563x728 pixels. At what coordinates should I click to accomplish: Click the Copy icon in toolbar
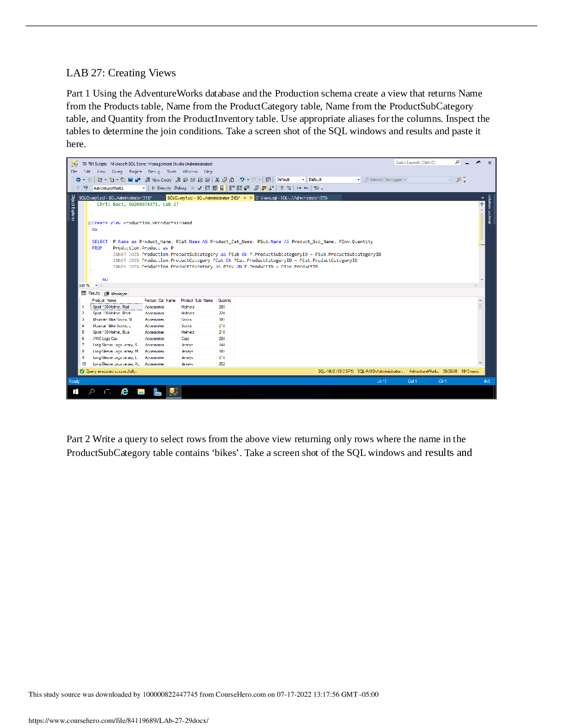pyautogui.click(x=224, y=180)
